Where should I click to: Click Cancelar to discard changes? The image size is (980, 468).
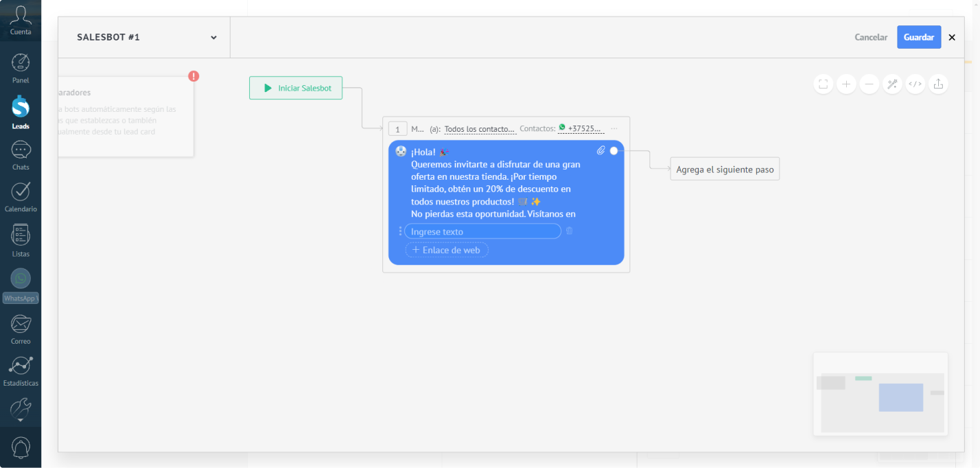pos(870,37)
